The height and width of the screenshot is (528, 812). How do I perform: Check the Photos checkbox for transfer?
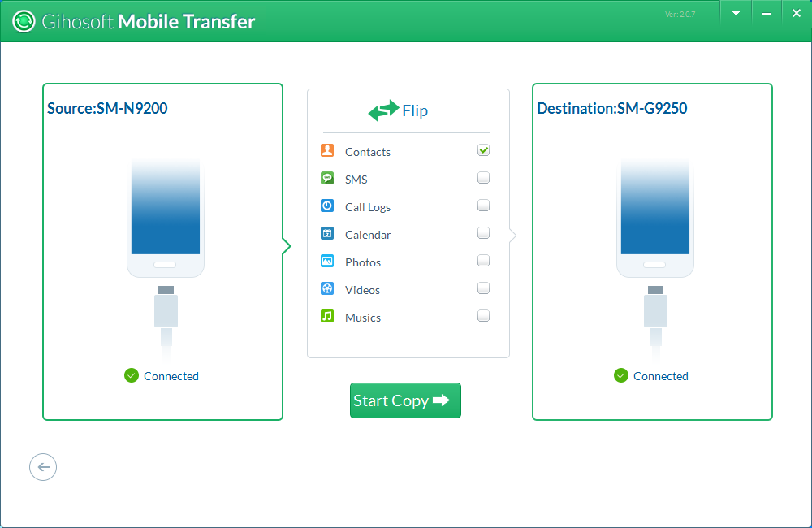pyautogui.click(x=483, y=260)
